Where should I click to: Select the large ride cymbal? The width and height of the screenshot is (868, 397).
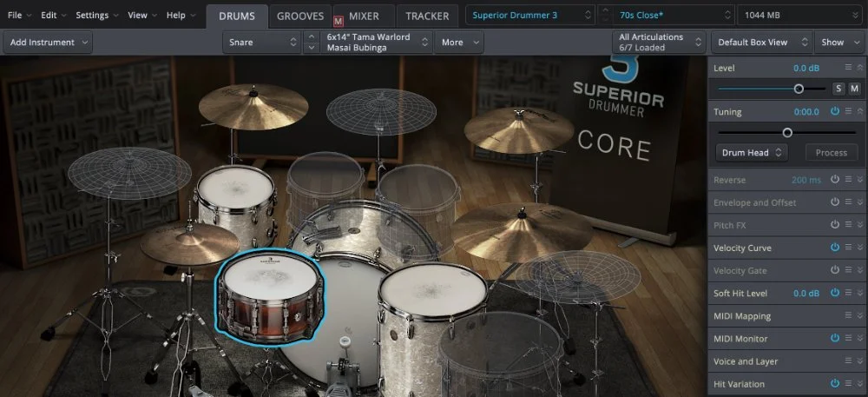(x=522, y=231)
